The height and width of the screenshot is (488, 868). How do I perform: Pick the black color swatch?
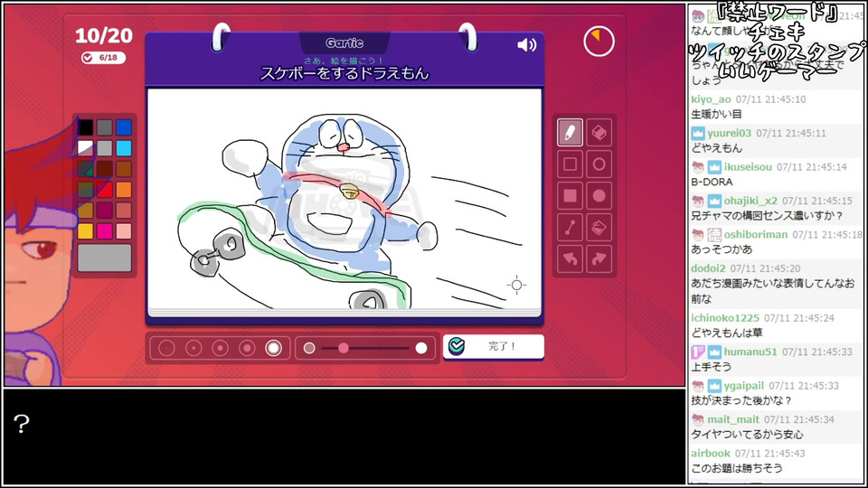(x=85, y=127)
